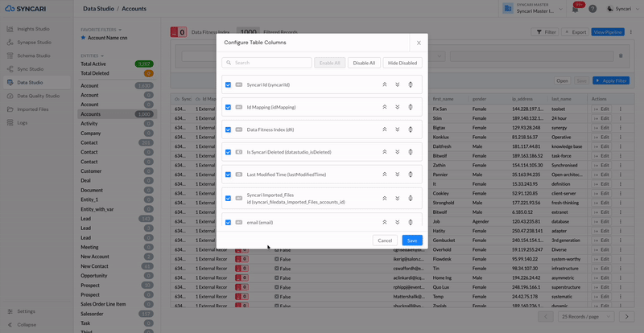Focus the Search field in the dialog
The height and width of the screenshot is (333, 644).
click(267, 63)
